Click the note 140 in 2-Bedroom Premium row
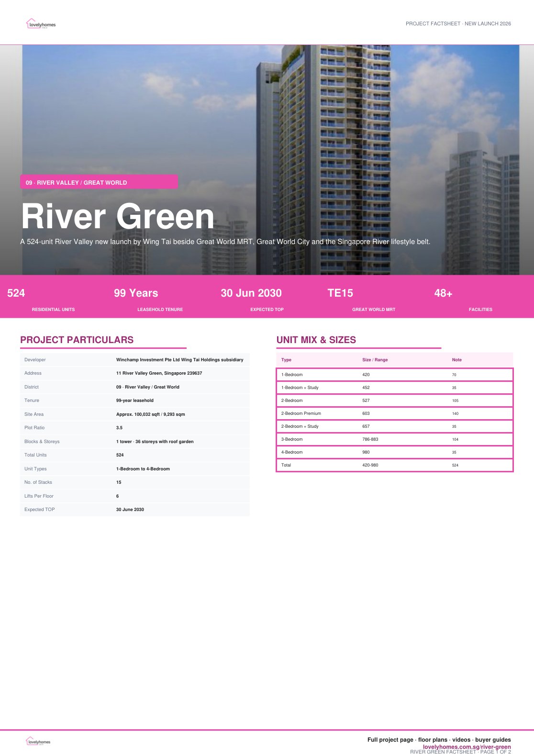 [455, 413]
